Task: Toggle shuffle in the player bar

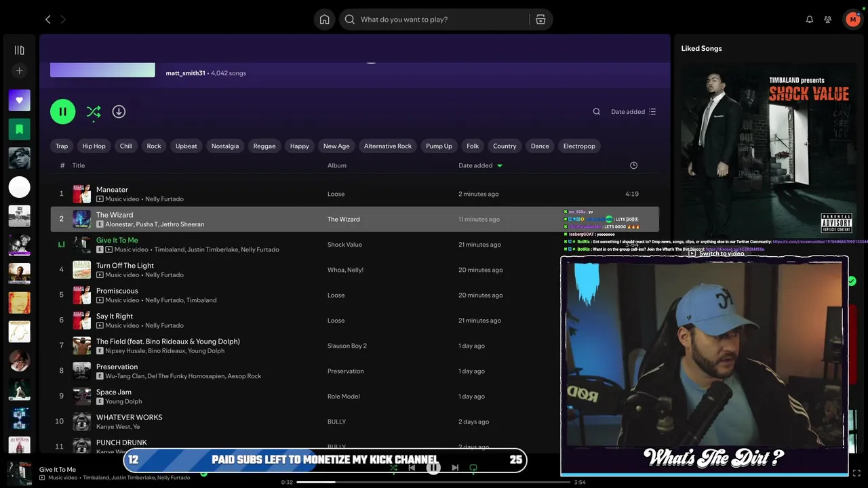Action: pos(393,468)
